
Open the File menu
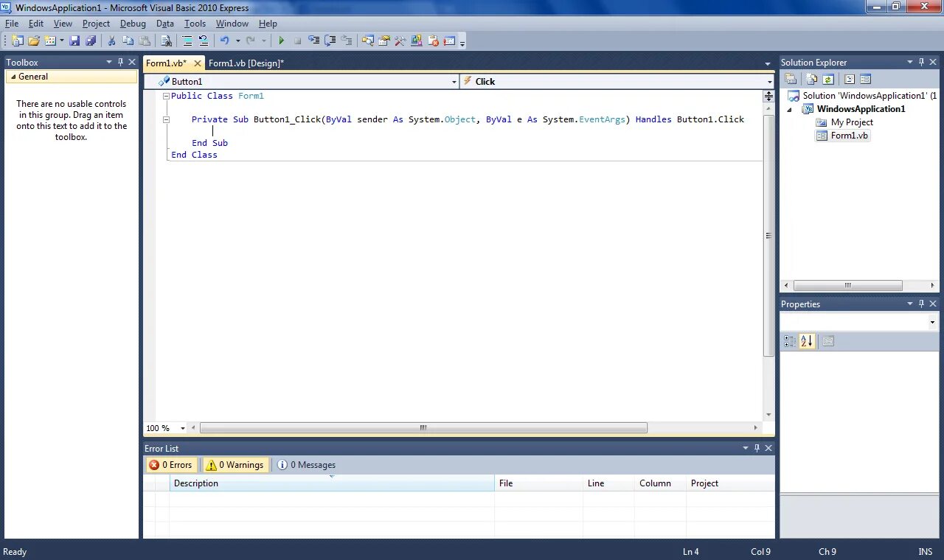pyautogui.click(x=12, y=24)
